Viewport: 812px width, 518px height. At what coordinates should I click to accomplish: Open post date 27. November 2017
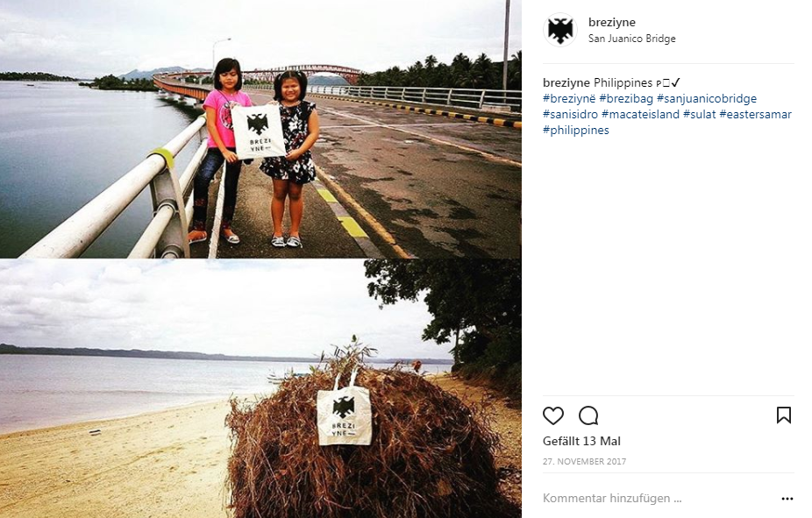click(x=584, y=461)
